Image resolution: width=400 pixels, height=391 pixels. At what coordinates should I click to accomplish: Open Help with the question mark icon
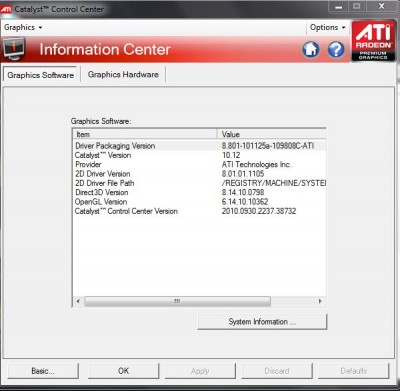[336, 50]
